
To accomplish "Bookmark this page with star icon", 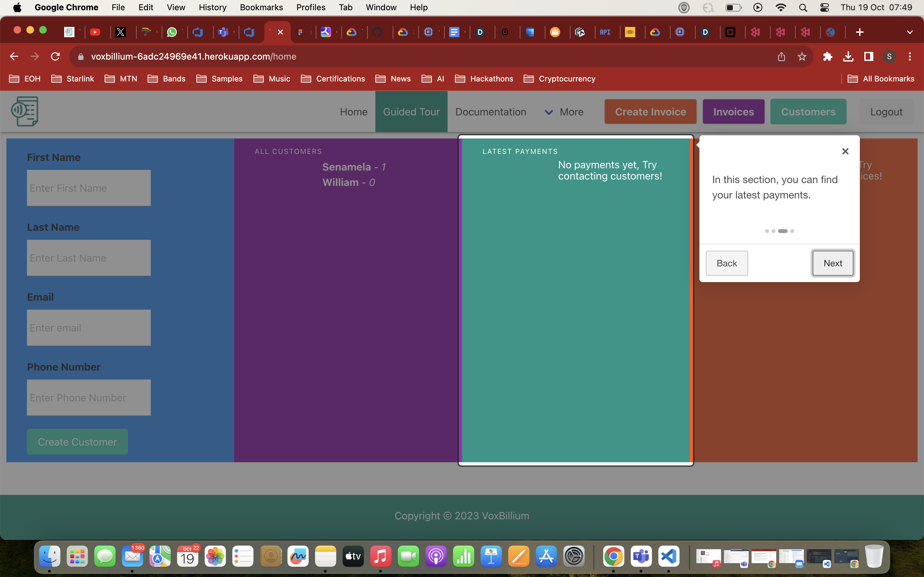I will (x=802, y=56).
